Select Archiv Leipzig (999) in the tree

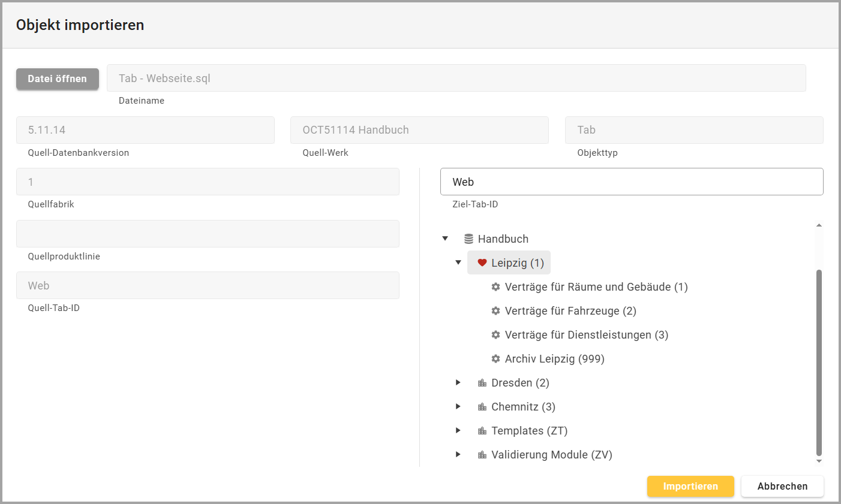554,359
